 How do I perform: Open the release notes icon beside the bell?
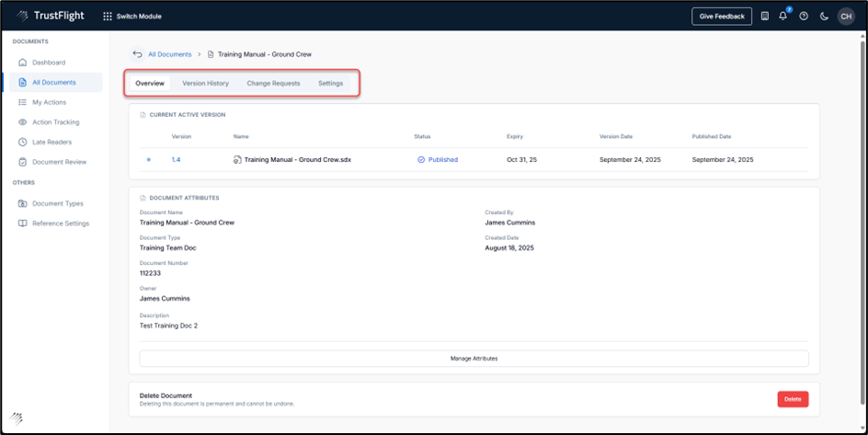tap(765, 16)
